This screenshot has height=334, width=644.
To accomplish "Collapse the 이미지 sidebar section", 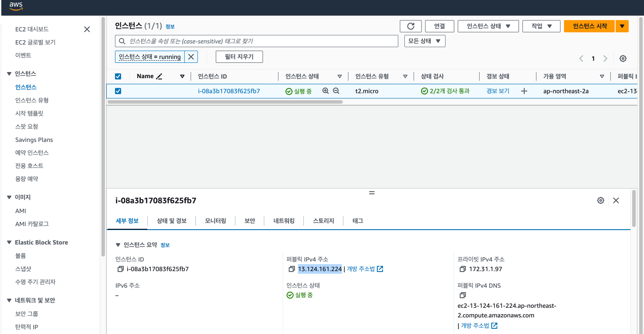I will (9, 197).
